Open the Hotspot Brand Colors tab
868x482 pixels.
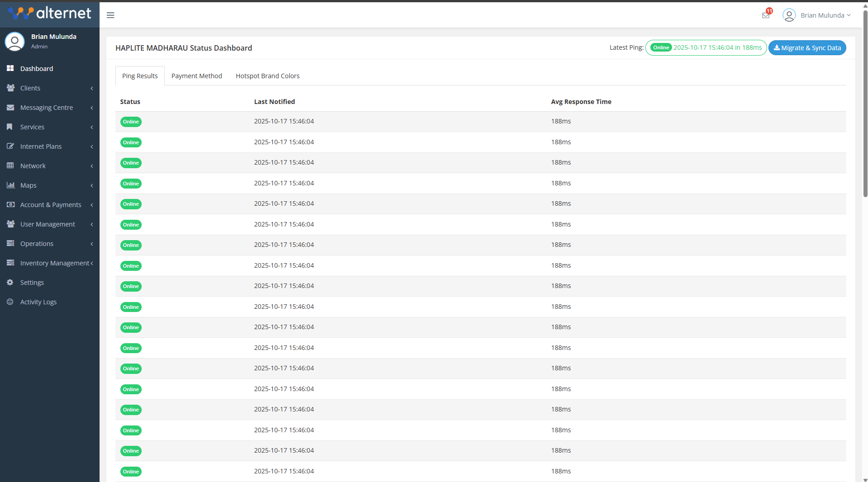(x=267, y=76)
